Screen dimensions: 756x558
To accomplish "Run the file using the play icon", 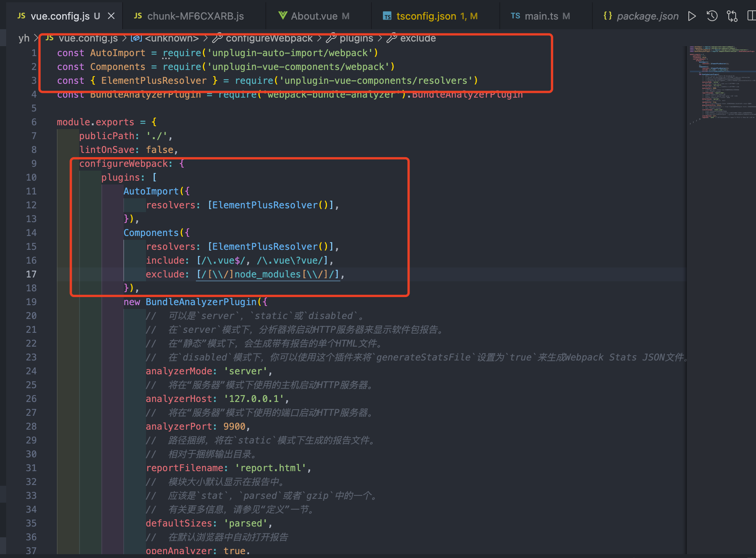I will coord(692,16).
